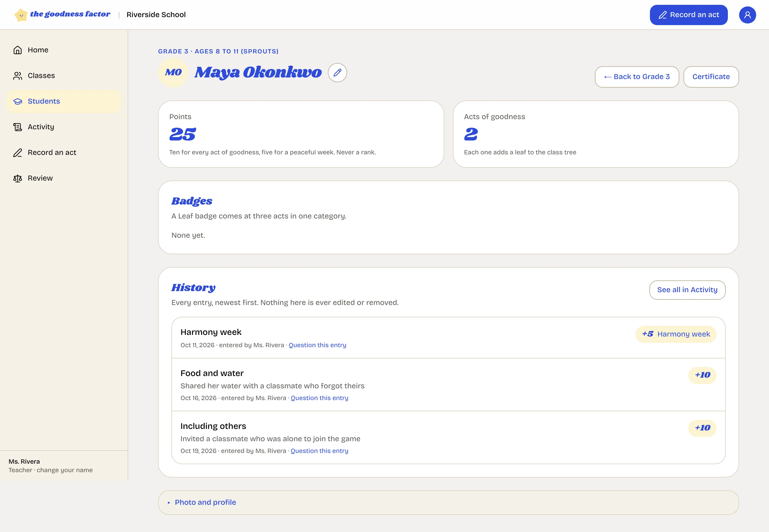Question the Harmony week entry

click(317, 345)
